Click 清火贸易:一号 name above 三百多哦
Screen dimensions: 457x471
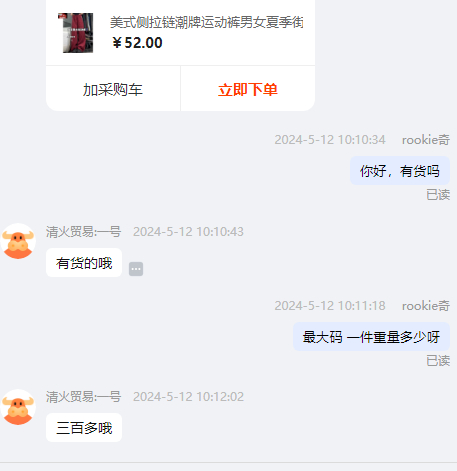[83, 397]
